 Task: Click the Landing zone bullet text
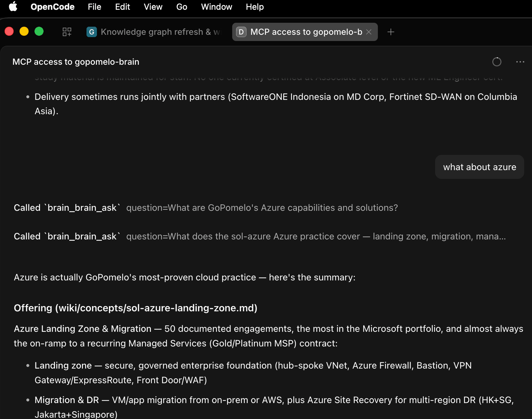(253, 373)
